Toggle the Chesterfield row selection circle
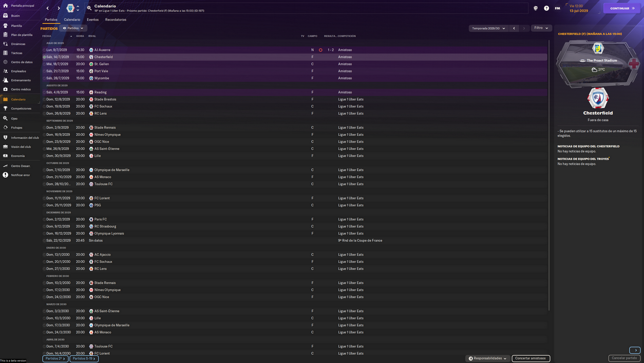Screen dimensions: 644x363 [x=45, y=57]
